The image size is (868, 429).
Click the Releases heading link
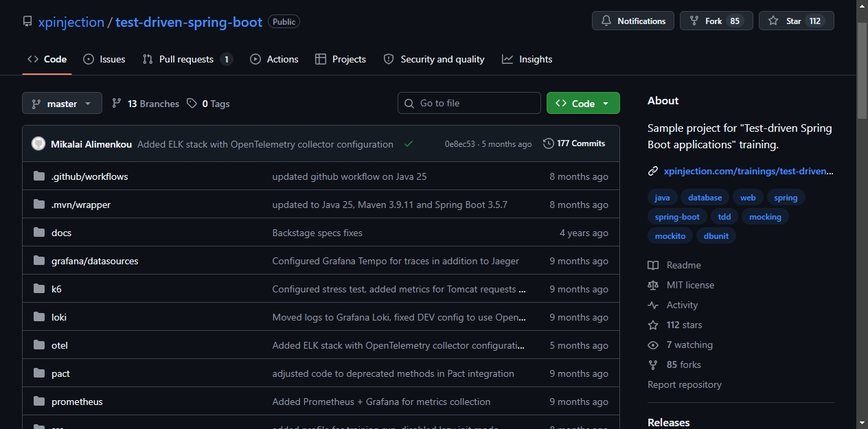[x=669, y=422]
